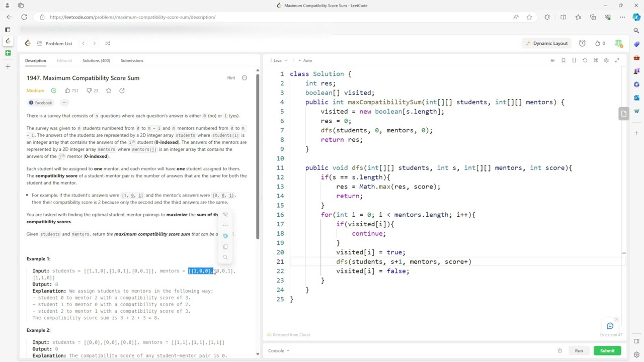Expand the Console panel

279,350
